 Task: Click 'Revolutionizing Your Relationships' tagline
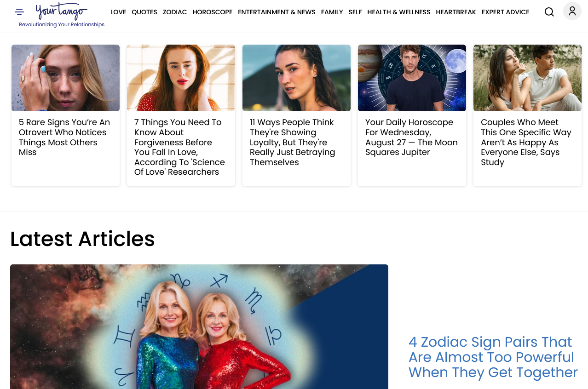[x=62, y=24]
